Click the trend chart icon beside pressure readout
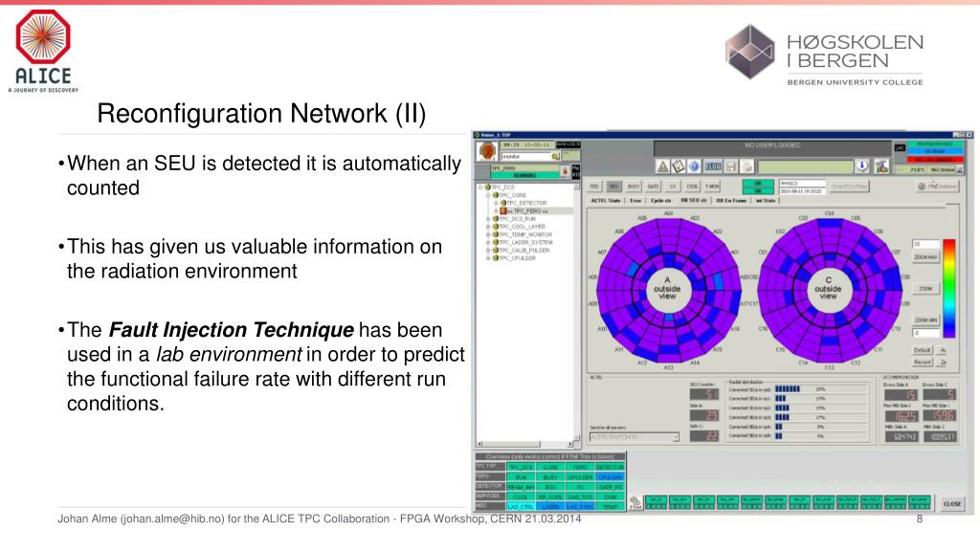Viewport: 980px width, 551px height. [x=959, y=169]
